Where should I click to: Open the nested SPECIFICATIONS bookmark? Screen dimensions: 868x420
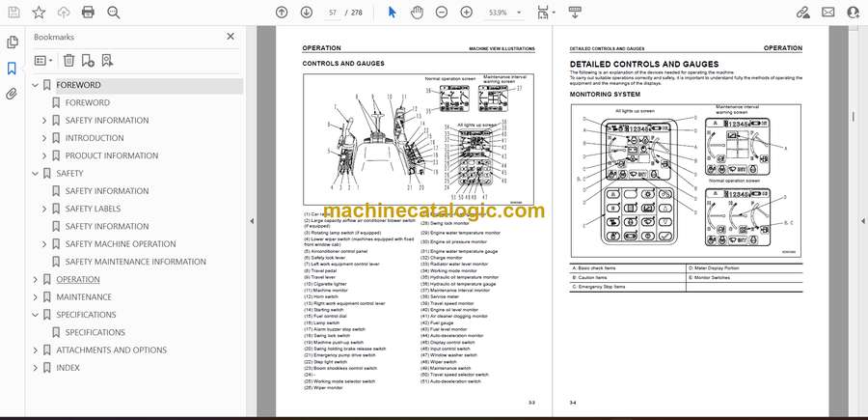[x=95, y=332]
